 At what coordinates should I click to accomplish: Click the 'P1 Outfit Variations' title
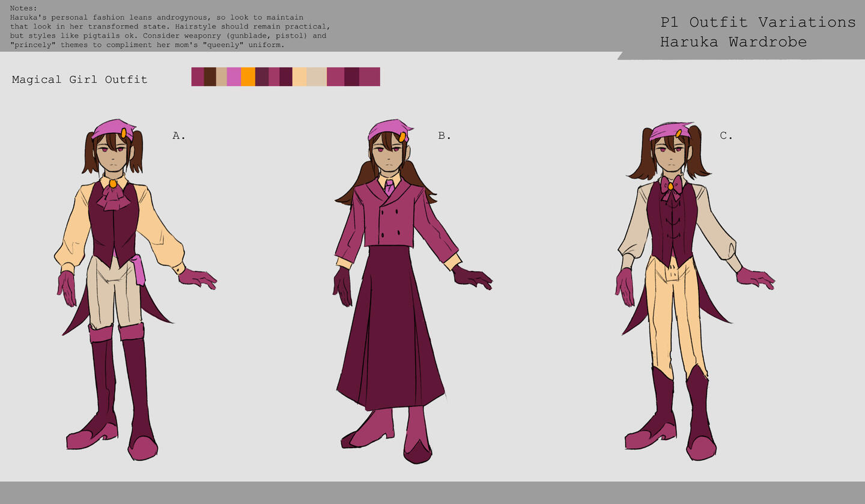pos(758,22)
